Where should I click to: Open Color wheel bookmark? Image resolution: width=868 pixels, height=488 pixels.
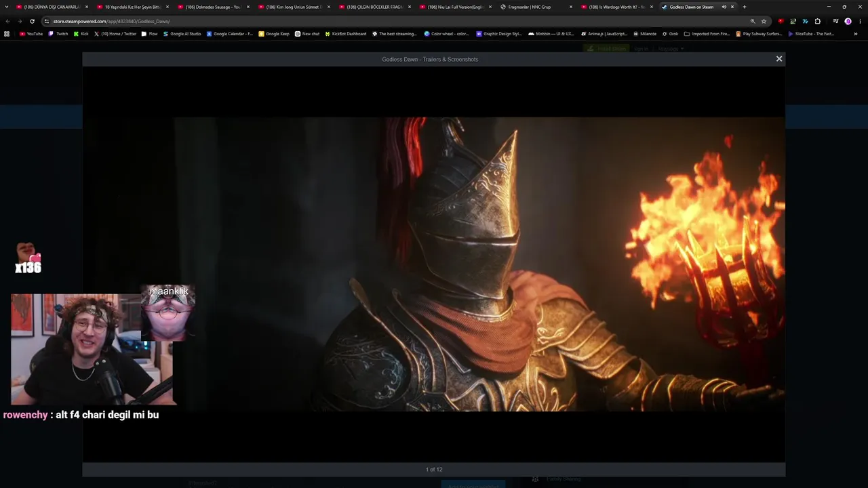(x=446, y=34)
